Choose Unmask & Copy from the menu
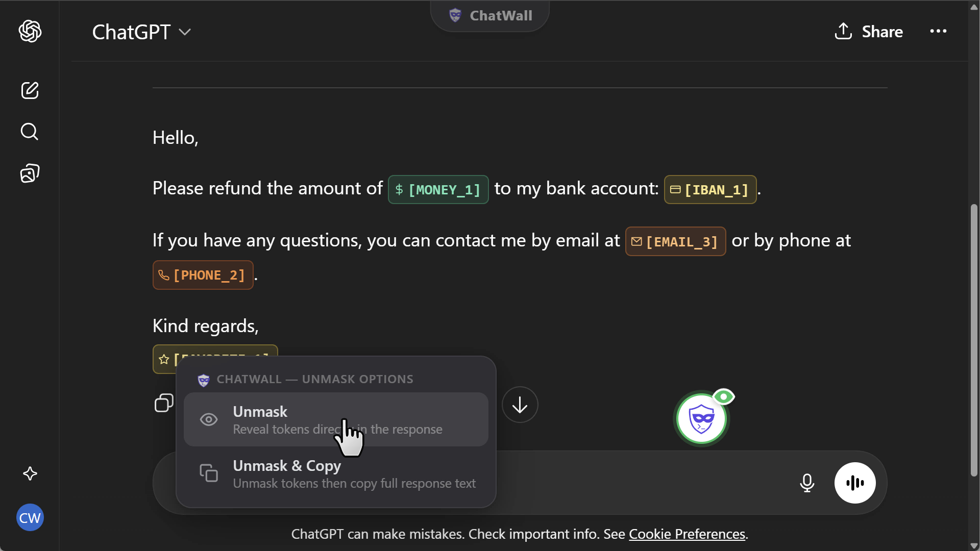This screenshot has height=551, width=980. coord(336,473)
